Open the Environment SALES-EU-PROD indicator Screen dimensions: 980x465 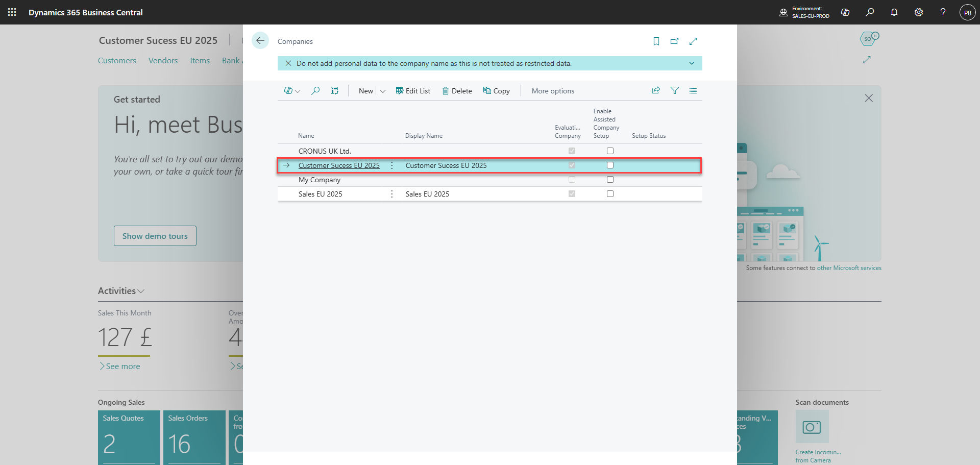pyautogui.click(x=804, y=12)
